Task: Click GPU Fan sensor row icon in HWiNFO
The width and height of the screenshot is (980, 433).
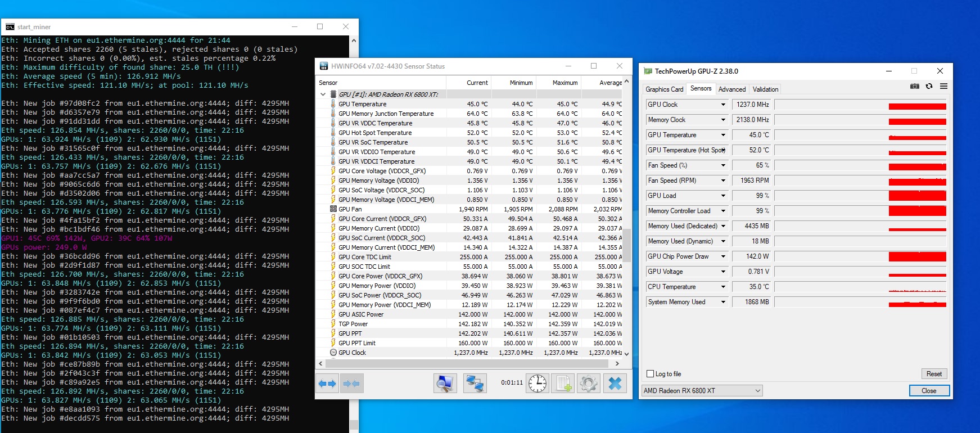Action: tap(333, 209)
